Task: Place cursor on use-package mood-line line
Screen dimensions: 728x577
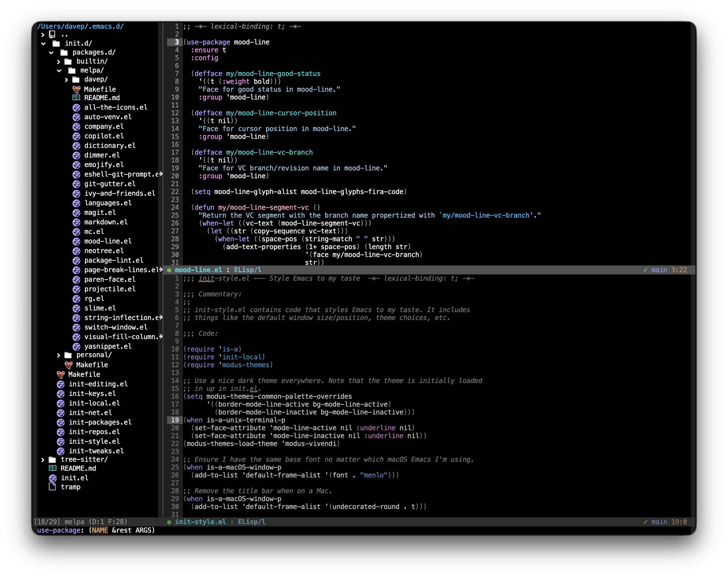Action: (226, 42)
